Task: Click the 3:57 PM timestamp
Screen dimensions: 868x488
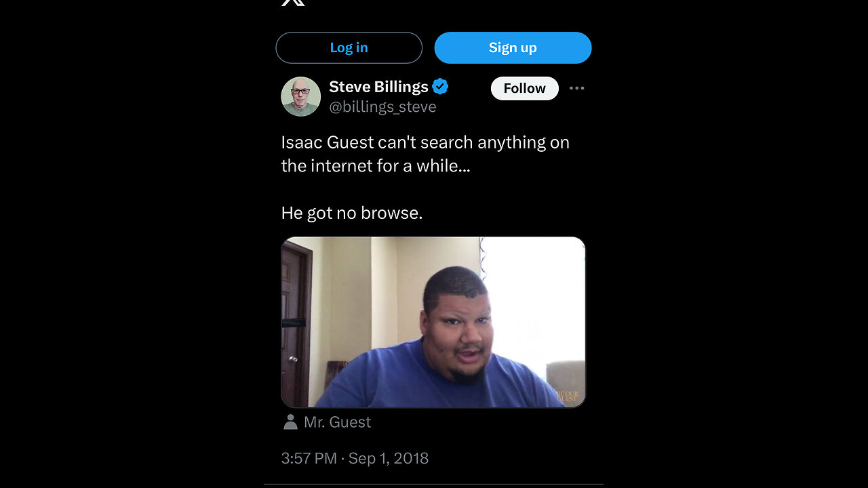Action: pos(309,458)
